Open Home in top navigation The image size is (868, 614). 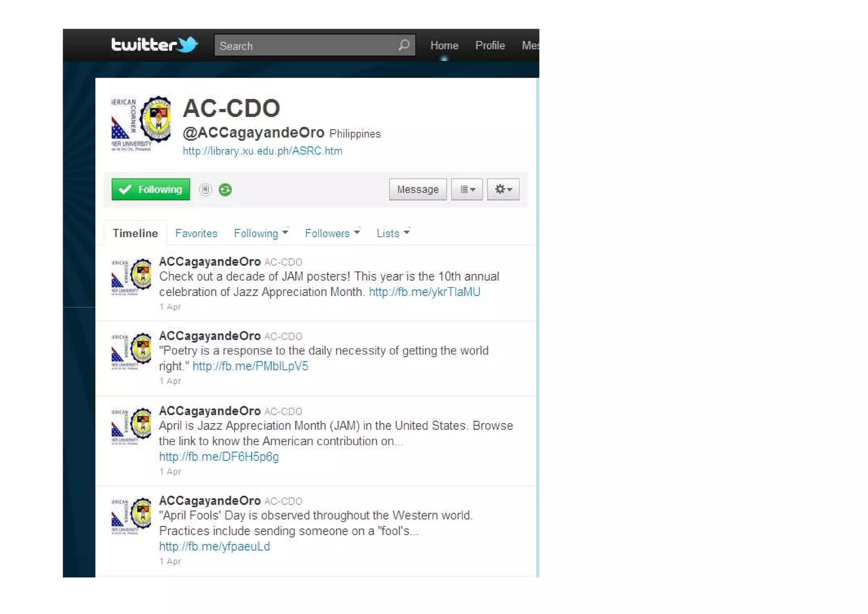click(444, 46)
